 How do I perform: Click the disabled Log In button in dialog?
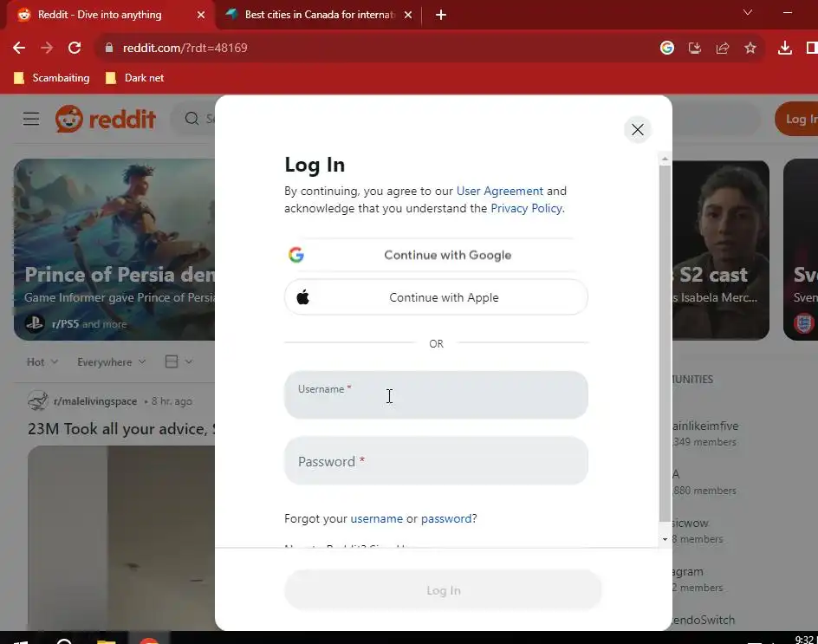tap(443, 590)
